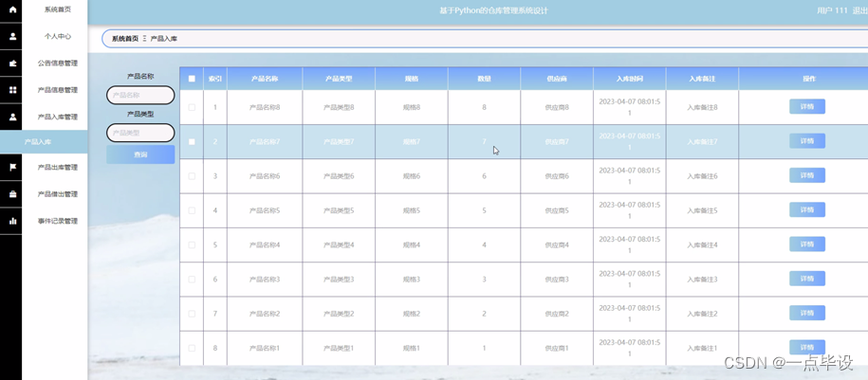Click the bar chart icon beside 事件记录管理

(x=13, y=221)
